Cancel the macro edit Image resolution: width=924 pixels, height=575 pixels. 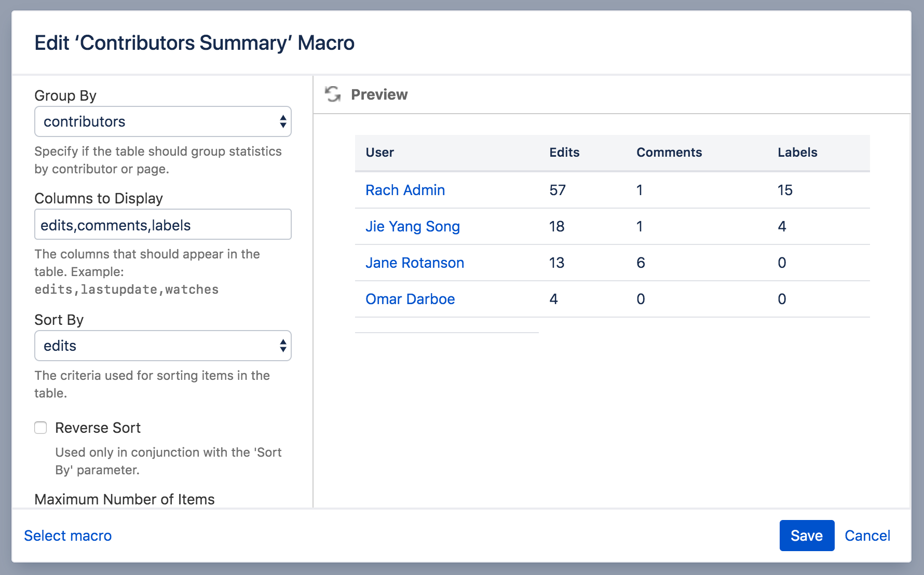867,536
